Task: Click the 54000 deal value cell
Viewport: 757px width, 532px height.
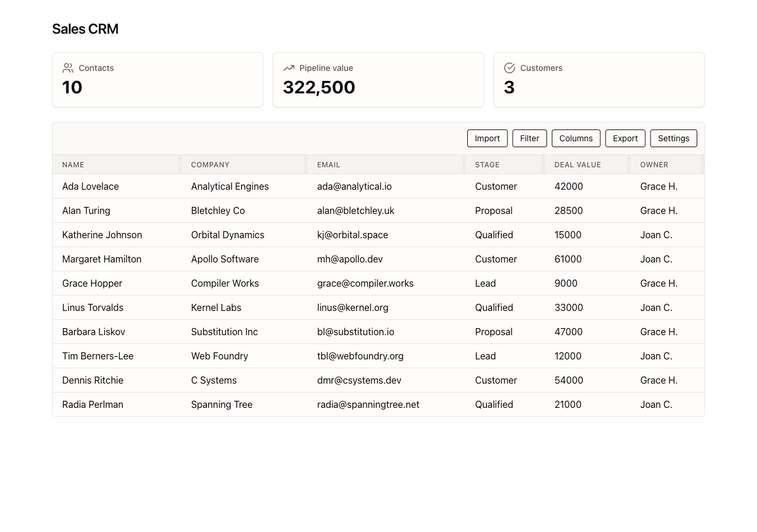Action: coord(588,380)
